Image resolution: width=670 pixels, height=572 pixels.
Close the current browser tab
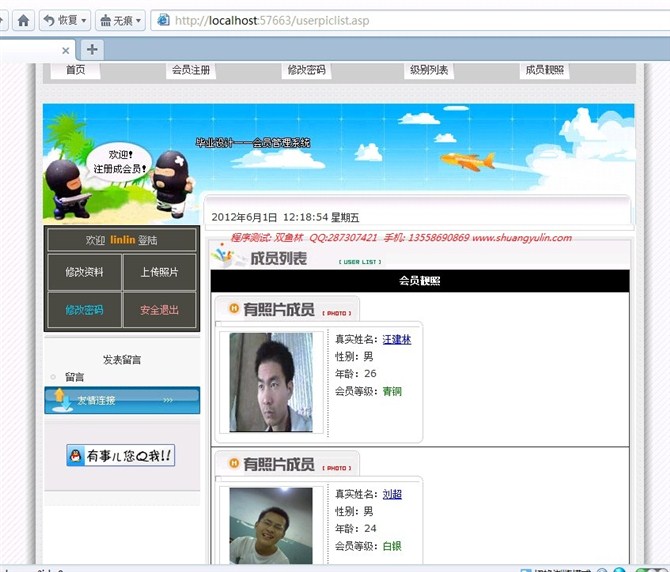[66, 50]
